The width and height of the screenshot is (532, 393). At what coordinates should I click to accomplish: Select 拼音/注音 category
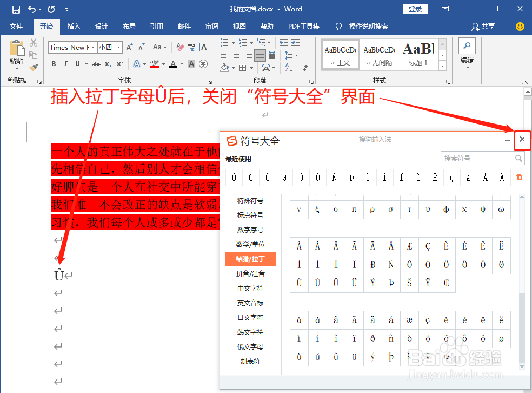[250, 273]
